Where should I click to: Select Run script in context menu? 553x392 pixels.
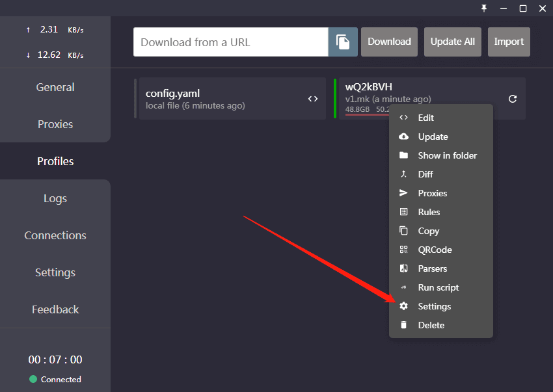(x=438, y=287)
